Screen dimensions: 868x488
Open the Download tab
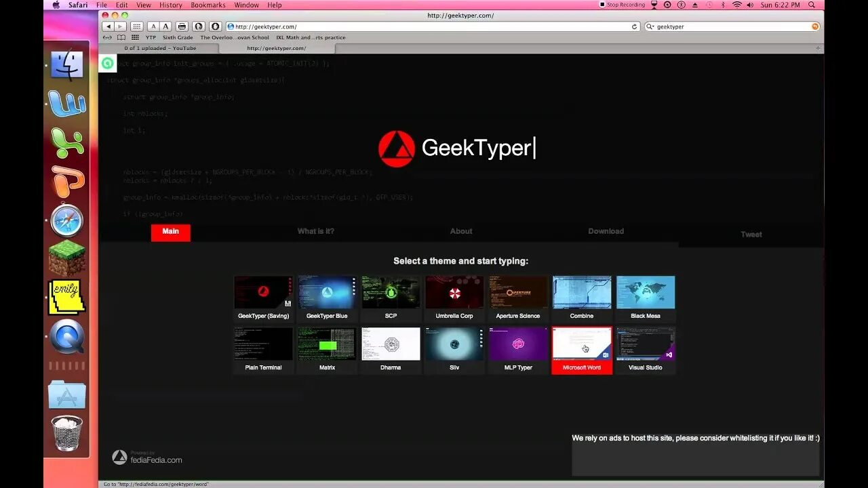(606, 232)
